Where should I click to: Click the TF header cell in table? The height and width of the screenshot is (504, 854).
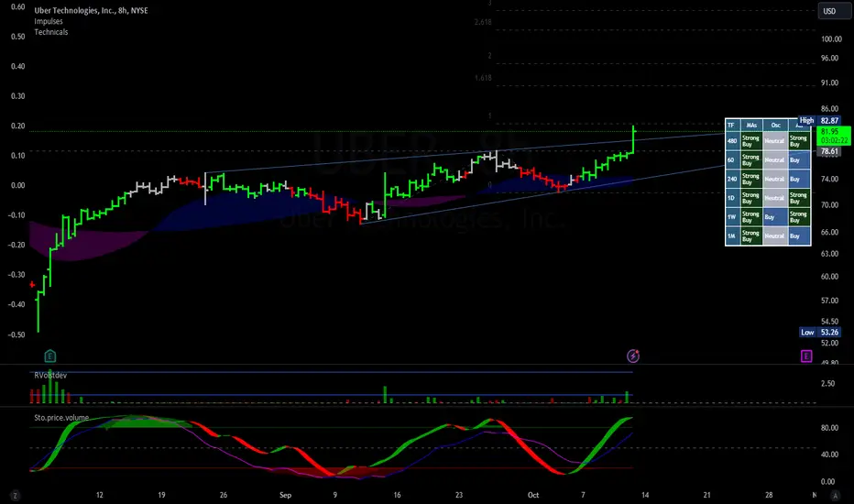[x=731, y=126]
